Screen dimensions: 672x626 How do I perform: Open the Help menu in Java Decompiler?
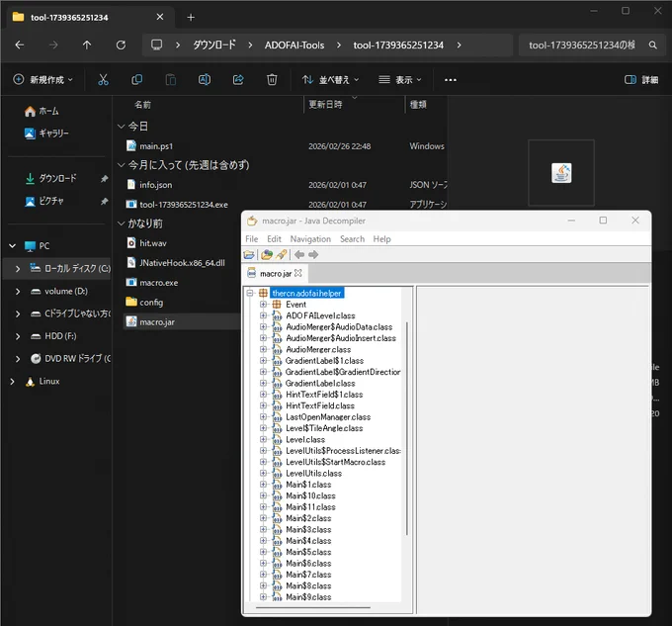381,239
